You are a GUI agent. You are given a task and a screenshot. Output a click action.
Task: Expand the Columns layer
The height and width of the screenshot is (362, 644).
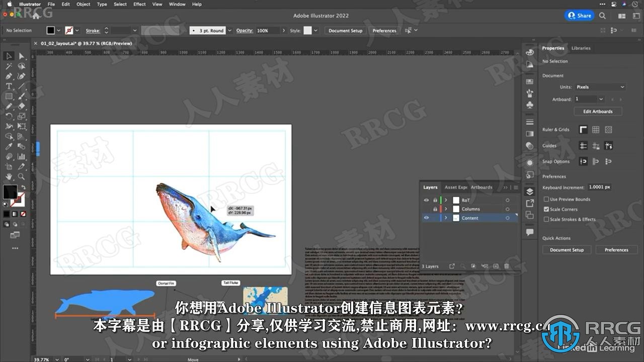tap(446, 209)
